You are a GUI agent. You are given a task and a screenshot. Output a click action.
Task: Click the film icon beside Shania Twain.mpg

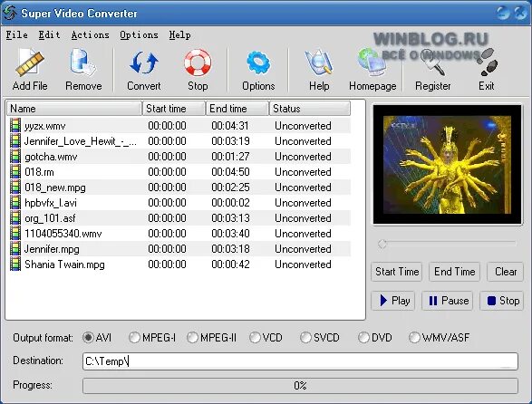tap(15, 265)
